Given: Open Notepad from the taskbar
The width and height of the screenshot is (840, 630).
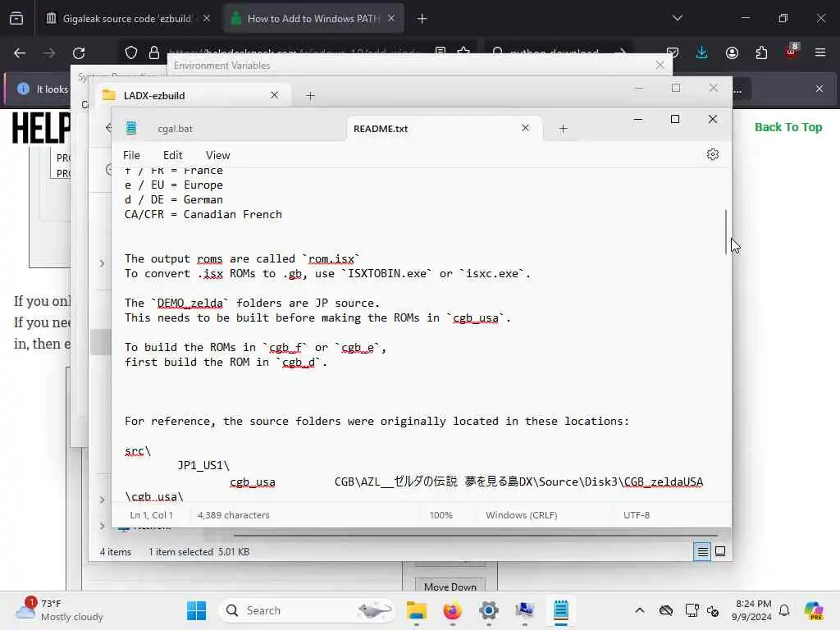Looking at the screenshot, I should [561, 610].
